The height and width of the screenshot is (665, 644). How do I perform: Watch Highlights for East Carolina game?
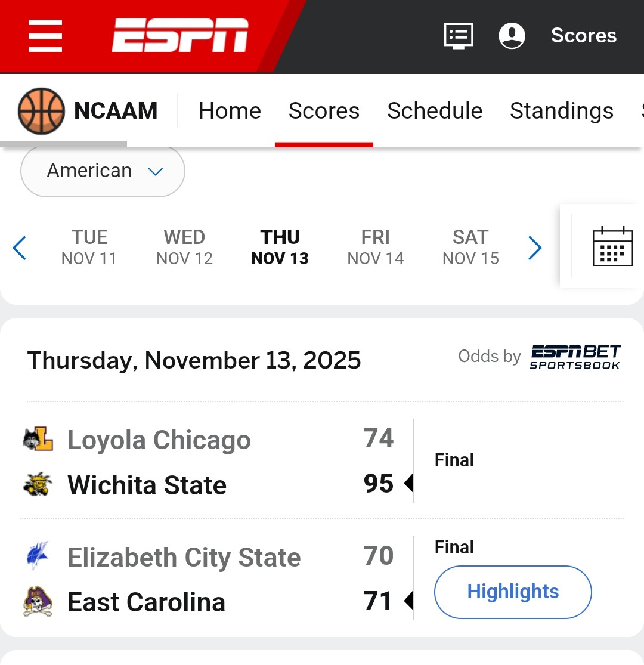(x=513, y=592)
